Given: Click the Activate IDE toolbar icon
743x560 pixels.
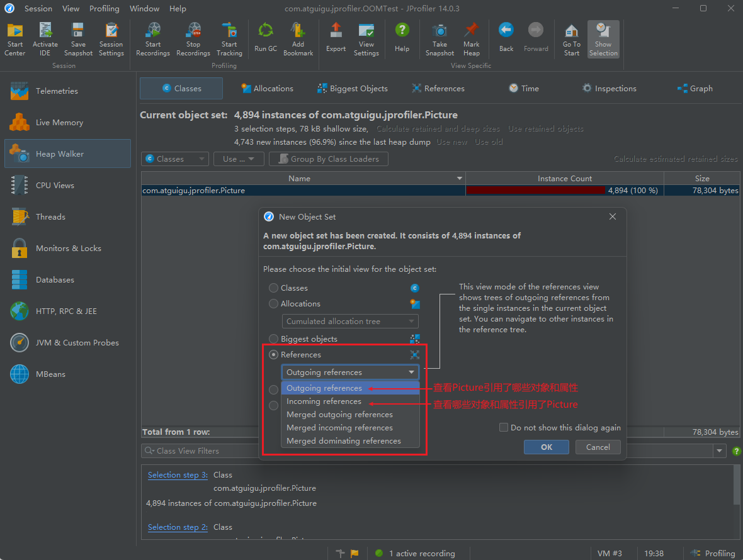Looking at the screenshot, I should (x=45, y=40).
